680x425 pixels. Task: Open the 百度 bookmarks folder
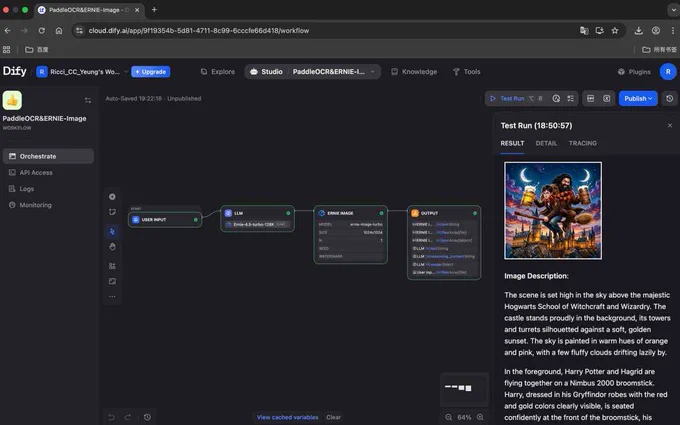(x=37, y=49)
